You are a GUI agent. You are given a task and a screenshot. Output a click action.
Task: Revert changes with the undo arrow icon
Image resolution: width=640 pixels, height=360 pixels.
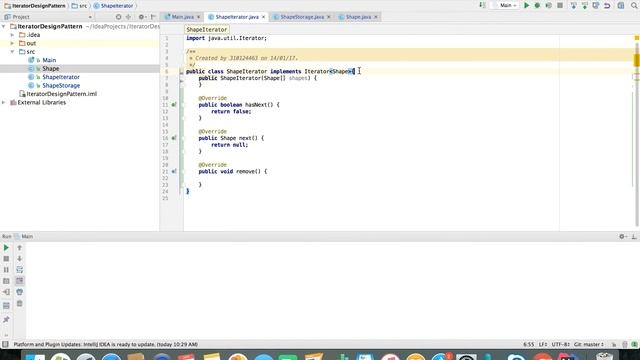607,5
